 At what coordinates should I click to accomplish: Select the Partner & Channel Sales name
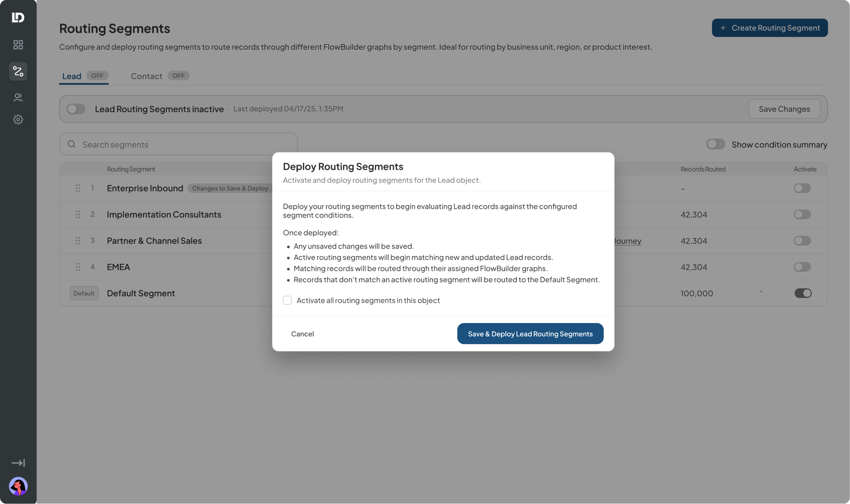(154, 241)
